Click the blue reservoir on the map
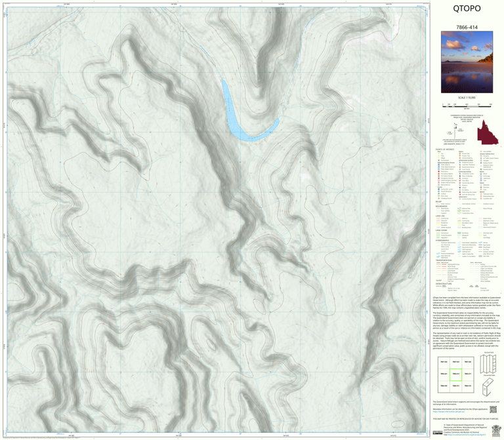The height and width of the screenshot is (440, 504). point(244,118)
